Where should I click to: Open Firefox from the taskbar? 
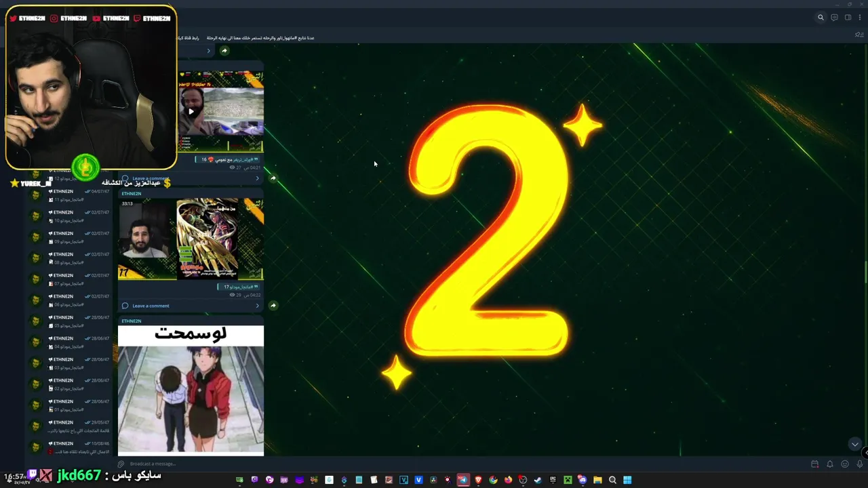[x=508, y=481]
